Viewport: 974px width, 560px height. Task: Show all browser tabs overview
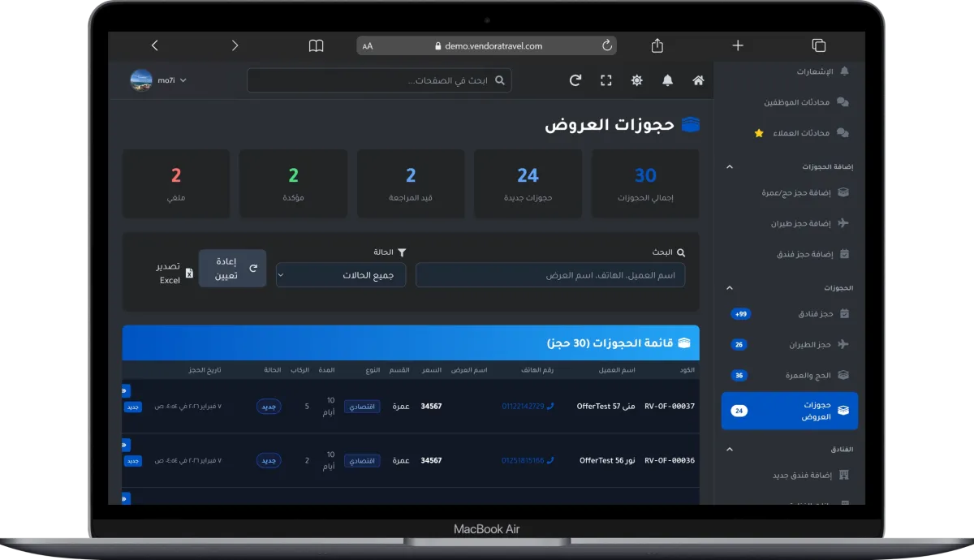818,45
